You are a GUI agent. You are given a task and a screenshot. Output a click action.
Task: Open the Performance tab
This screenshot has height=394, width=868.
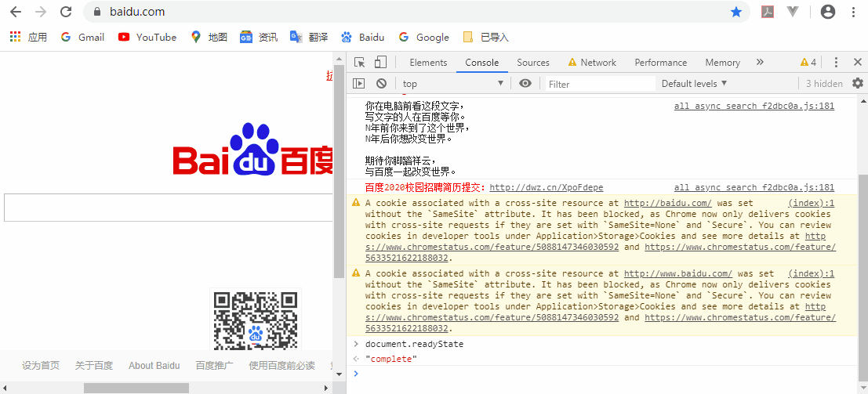coord(660,63)
